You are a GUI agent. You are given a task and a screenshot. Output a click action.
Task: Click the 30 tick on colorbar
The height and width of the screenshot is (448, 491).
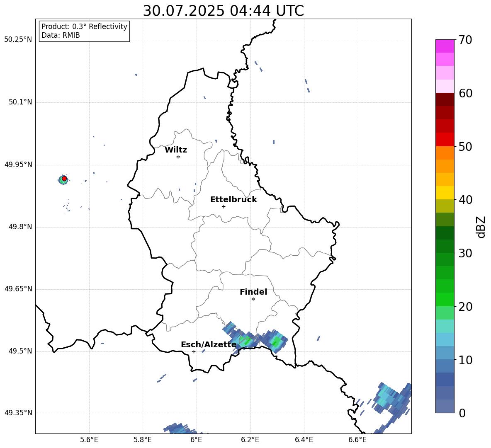coord(465,253)
